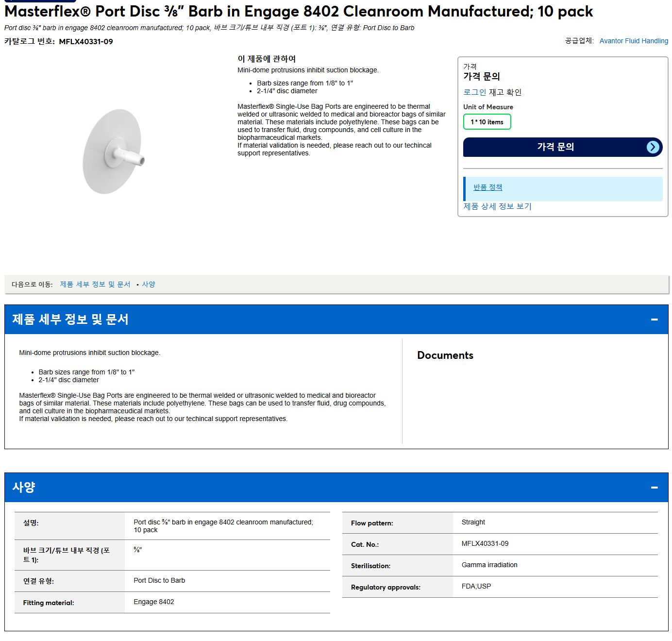Open the 반품 정책 return policy link

click(487, 187)
